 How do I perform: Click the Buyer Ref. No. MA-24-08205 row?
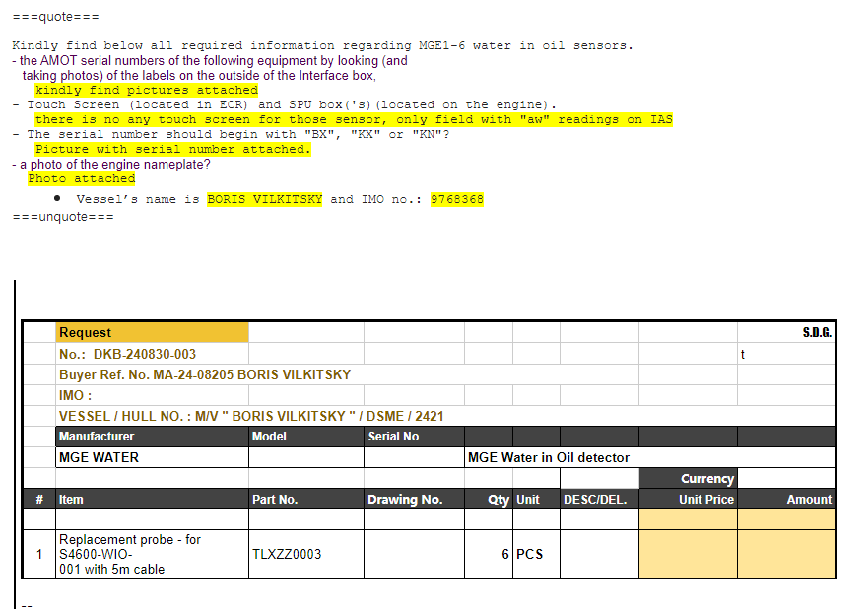pyautogui.click(x=205, y=374)
